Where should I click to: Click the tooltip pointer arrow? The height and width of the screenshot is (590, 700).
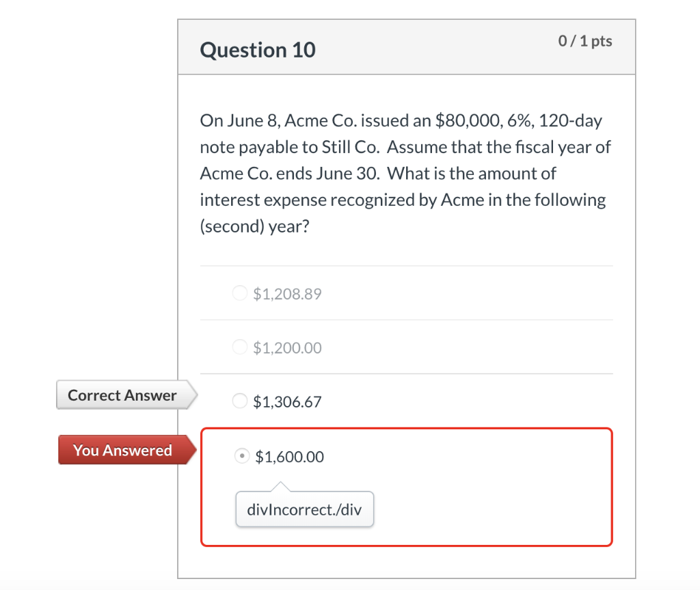(x=280, y=485)
